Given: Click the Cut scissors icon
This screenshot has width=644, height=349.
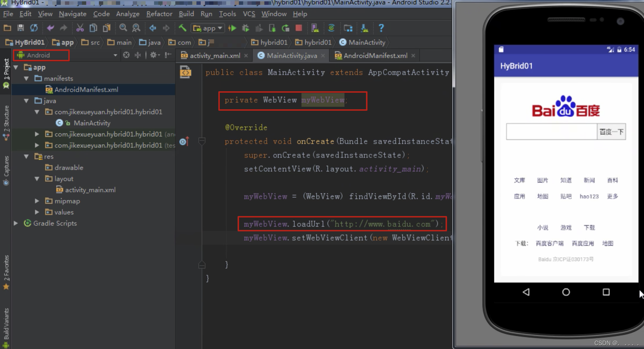Looking at the screenshot, I should tap(80, 28).
